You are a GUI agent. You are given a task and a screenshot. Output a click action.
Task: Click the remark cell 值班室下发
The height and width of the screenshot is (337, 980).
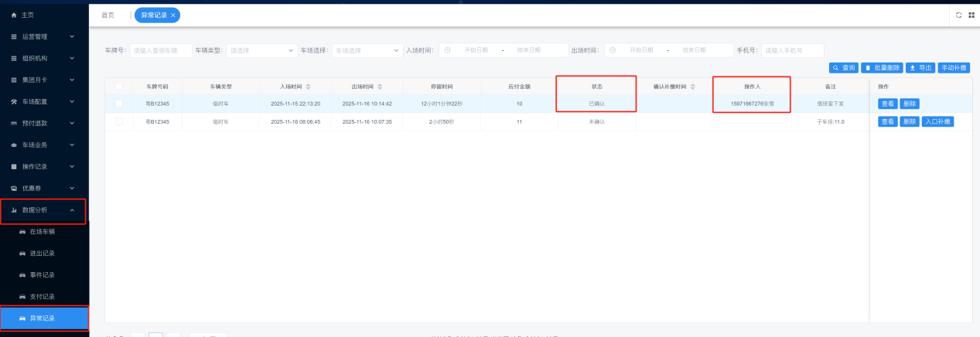point(830,104)
